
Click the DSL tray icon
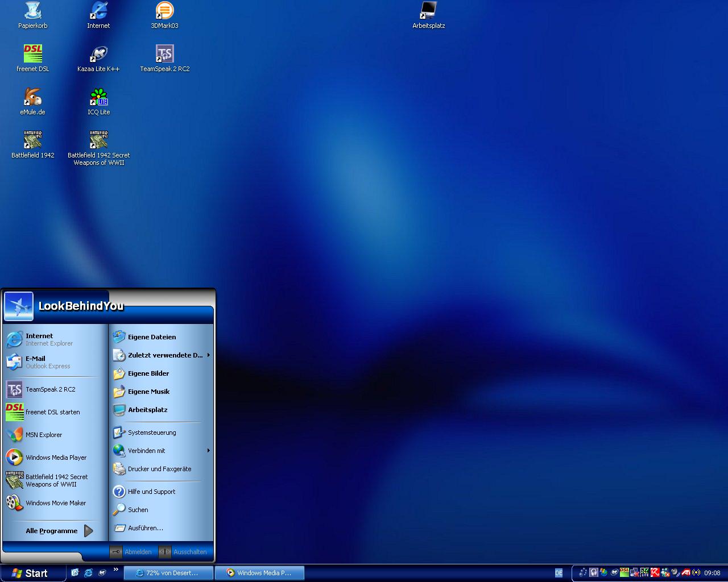click(624, 573)
